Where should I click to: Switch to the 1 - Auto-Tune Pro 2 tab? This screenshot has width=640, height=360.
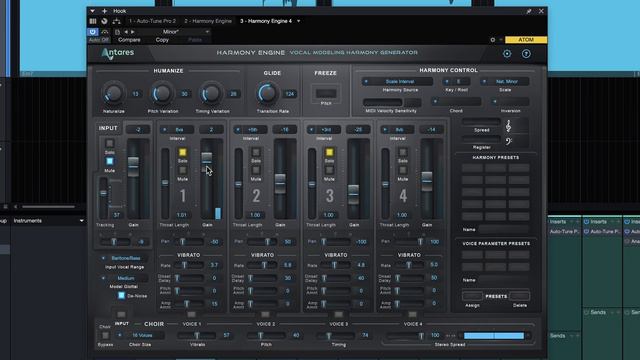[x=152, y=21]
